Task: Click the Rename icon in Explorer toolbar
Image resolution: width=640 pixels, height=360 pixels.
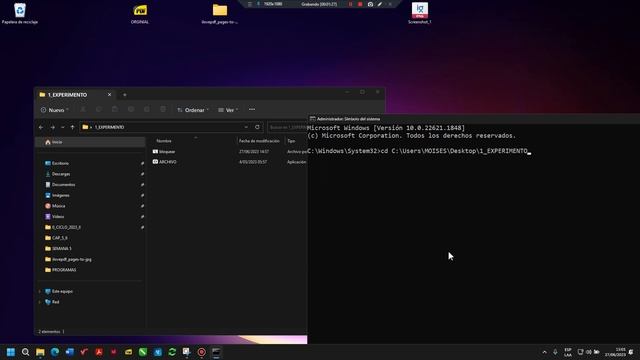Action: point(131,109)
